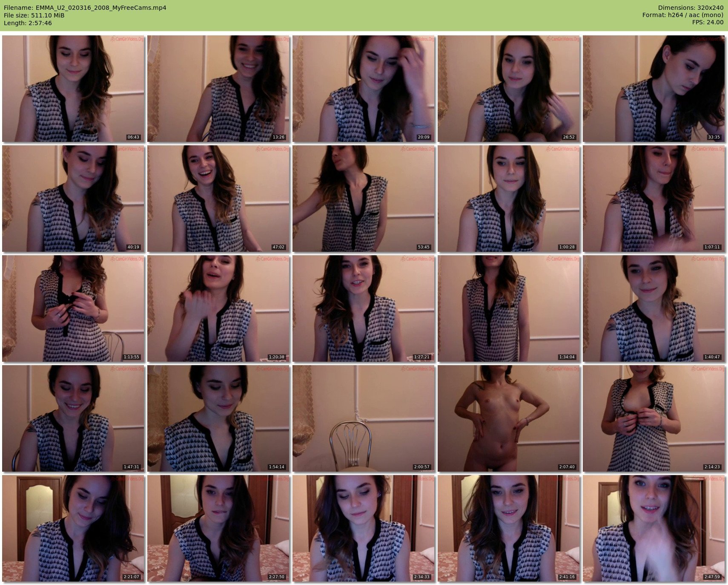Select the thumbnail timestamped 2:21:07
The height and width of the screenshot is (585, 728).
[x=73, y=528]
